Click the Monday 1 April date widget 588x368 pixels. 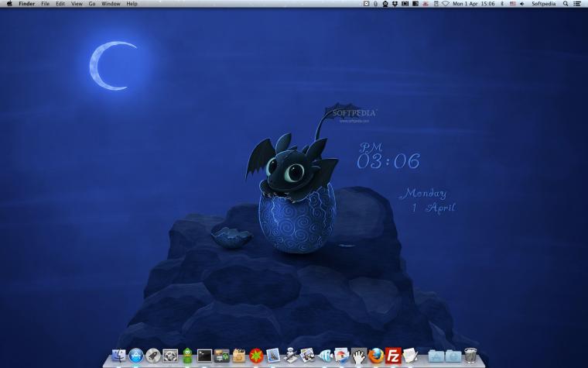[x=428, y=201]
